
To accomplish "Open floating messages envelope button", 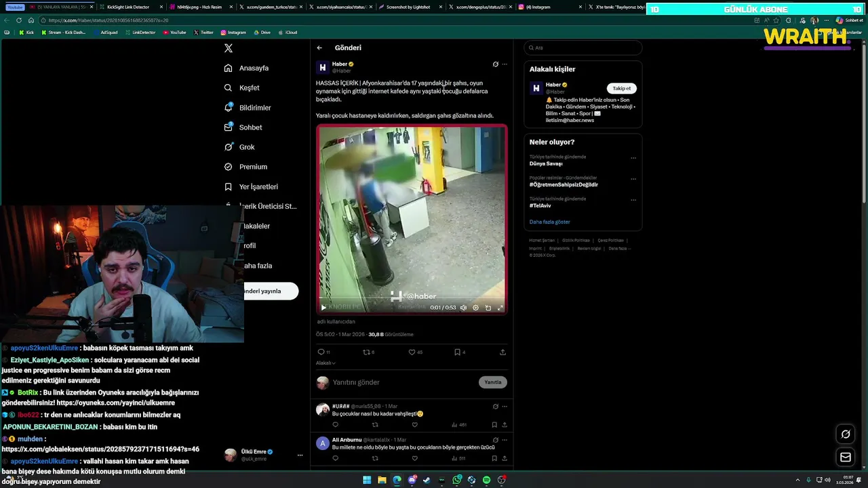I will (x=846, y=457).
